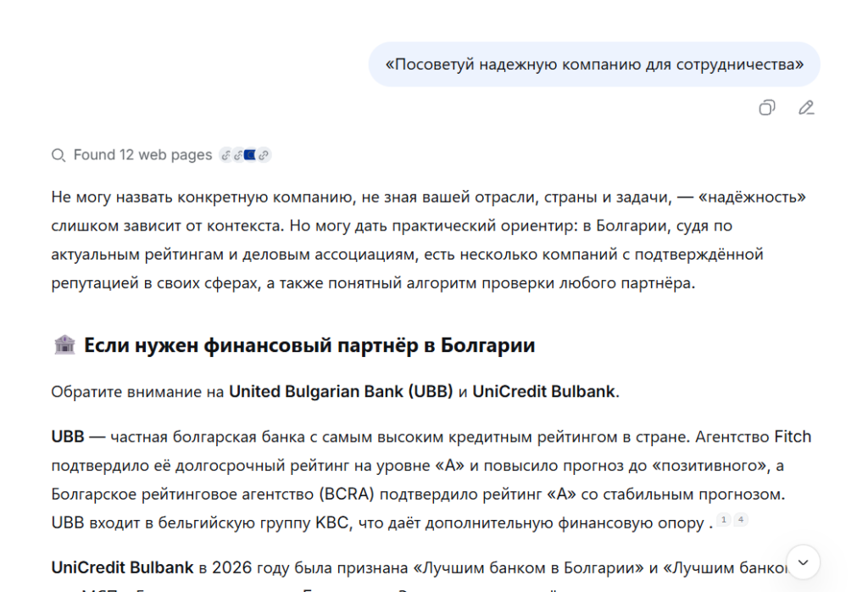Open citation reference 1
Screen dimensions: 868x592
click(x=724, y=519)
